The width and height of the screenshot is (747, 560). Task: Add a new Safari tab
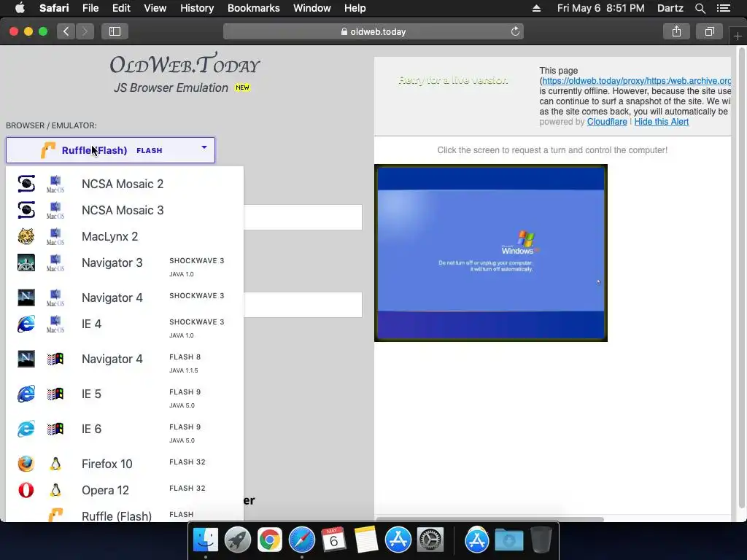point(738,36)
